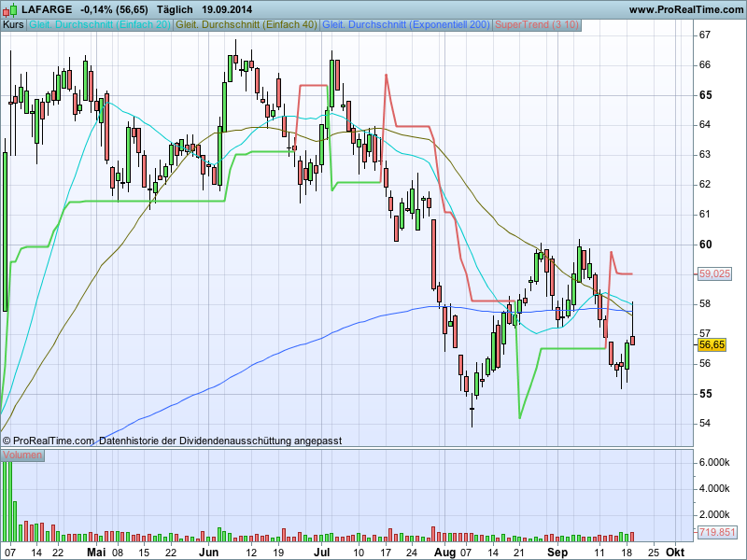The width and height of the screenshot is (747, 560).
Task: Click the Aug month label on time axis
Action: coord(445,553)
